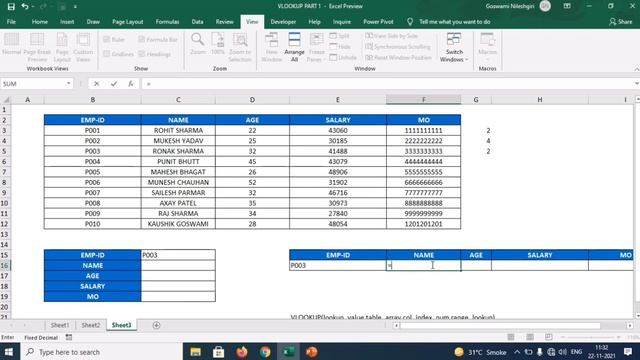Viewport: 640px width, 360px height.
Task: Open the notification center on taskbar
Action: click(628, 352)
